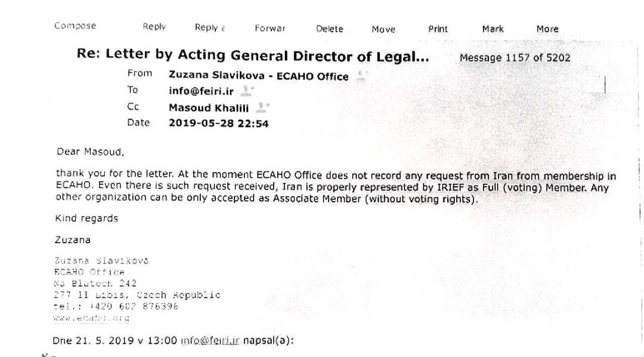Open the Mark menu

pyautogui.click(x=493, y=29)
